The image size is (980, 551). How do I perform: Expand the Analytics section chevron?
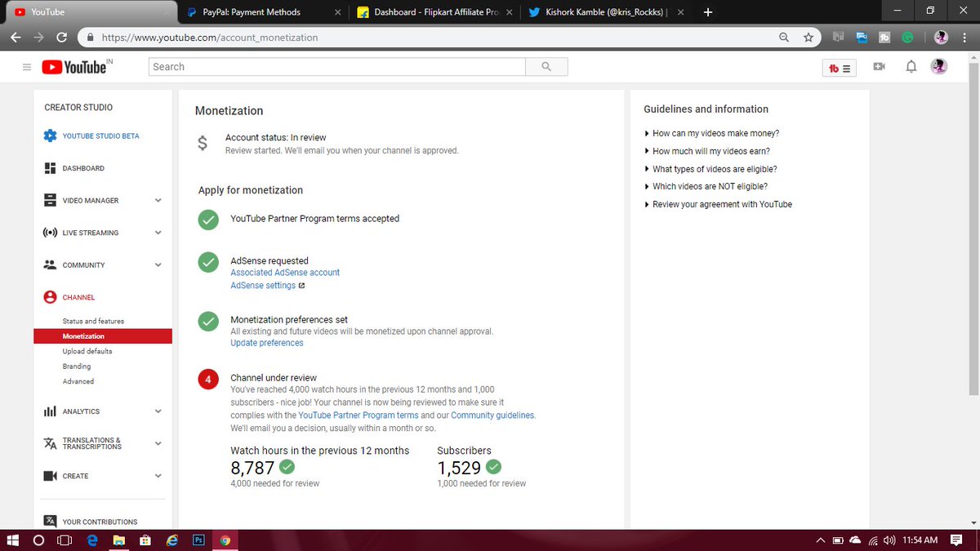(158, 411)
